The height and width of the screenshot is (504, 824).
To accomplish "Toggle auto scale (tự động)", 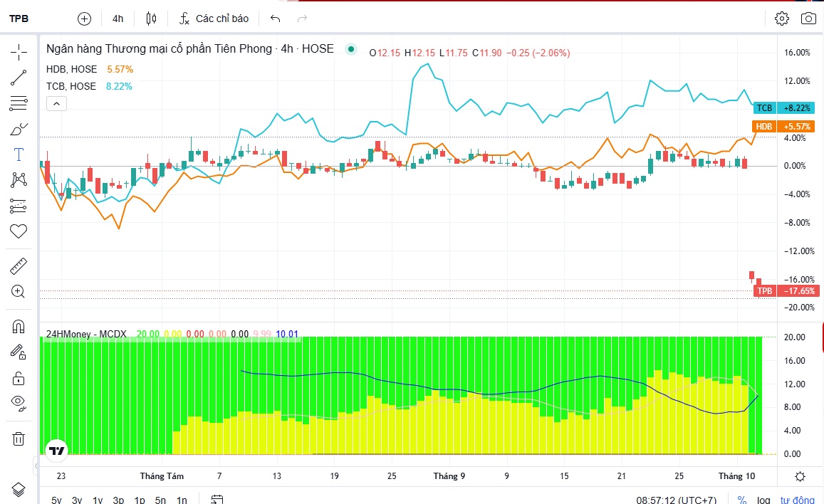I will point(797,500).
